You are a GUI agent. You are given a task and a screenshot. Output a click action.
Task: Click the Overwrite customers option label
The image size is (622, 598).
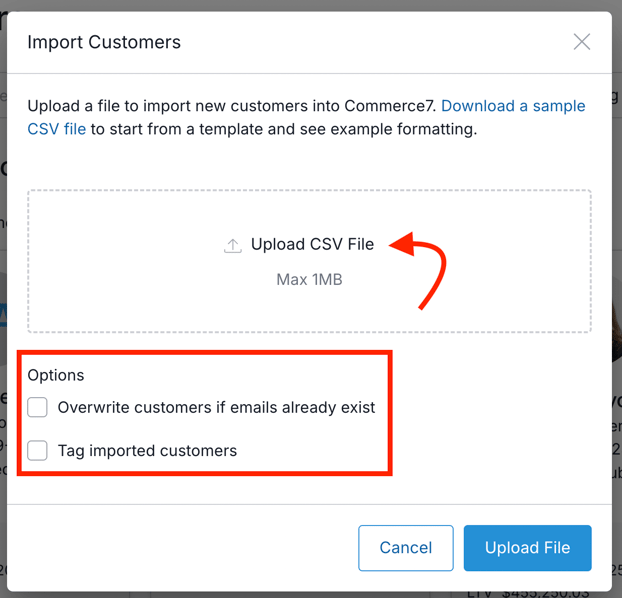(x=216, y=408)
